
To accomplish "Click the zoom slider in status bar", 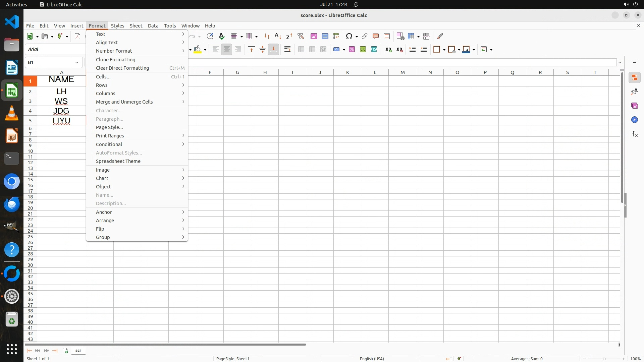I will click(x=604, y=359).
